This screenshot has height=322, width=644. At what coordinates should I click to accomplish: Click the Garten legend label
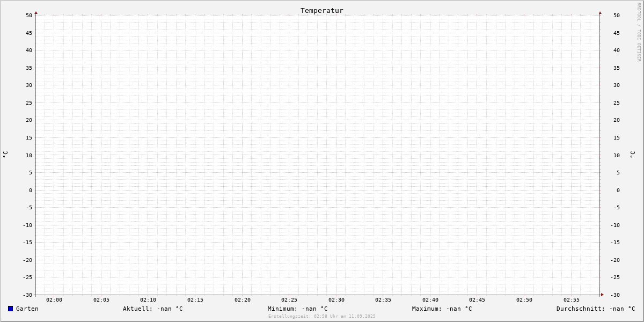[x=27, y=309]
